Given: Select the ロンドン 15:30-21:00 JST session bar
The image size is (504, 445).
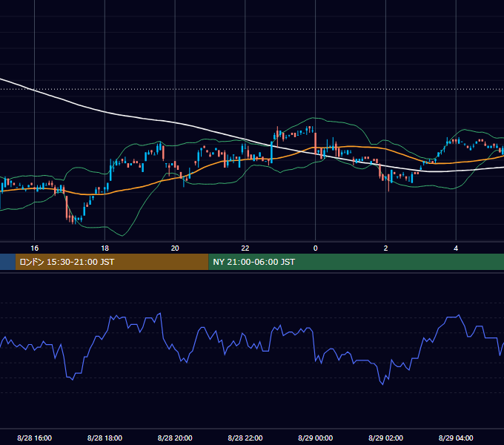Looking at the screenshot, I should 112,262.
